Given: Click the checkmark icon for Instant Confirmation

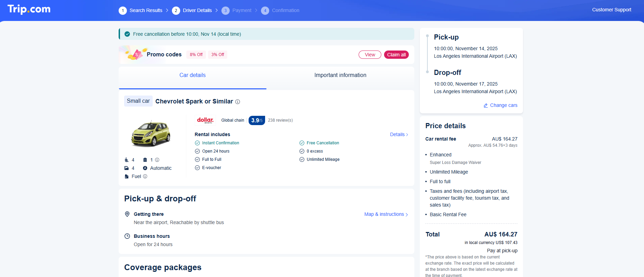Looking at the screenshot, I should point(197,143).
